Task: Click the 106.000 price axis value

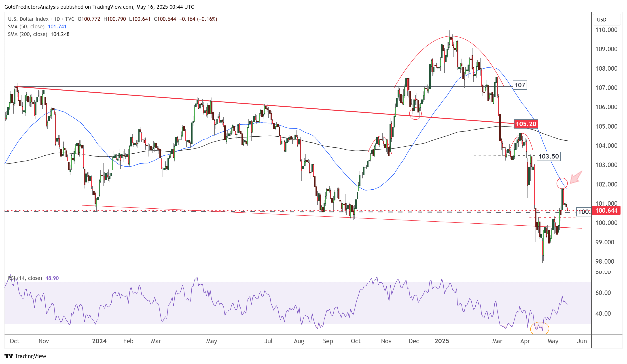Action: point(606,107)
